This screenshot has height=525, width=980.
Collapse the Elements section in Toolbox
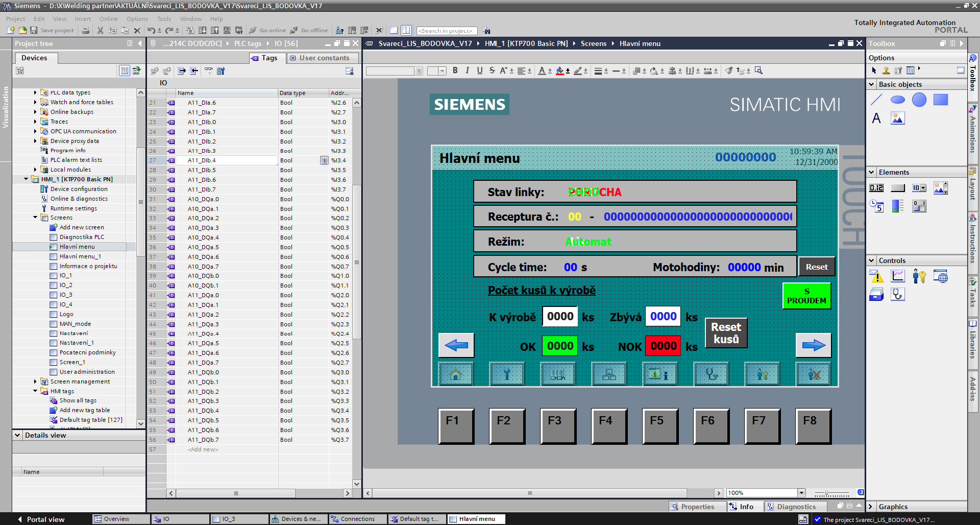pos(871,172)
